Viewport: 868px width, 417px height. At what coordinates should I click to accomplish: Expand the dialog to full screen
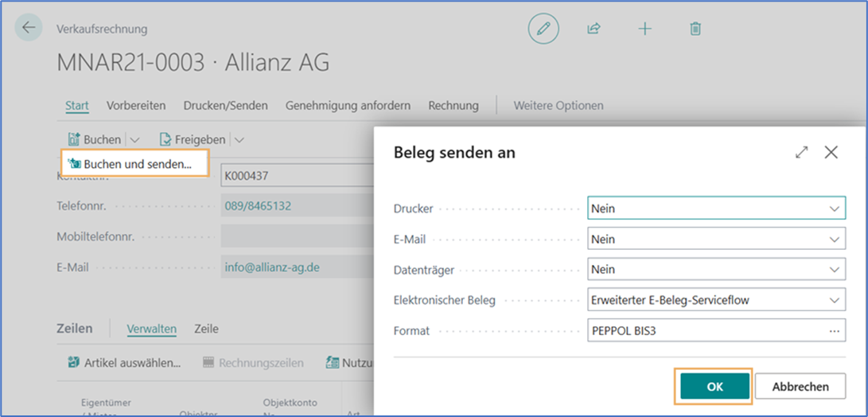[x=802, y=153]
